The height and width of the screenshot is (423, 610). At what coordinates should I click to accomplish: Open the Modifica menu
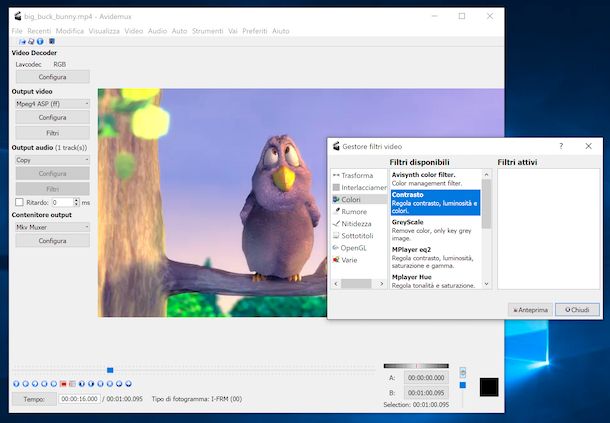point(70,31)
